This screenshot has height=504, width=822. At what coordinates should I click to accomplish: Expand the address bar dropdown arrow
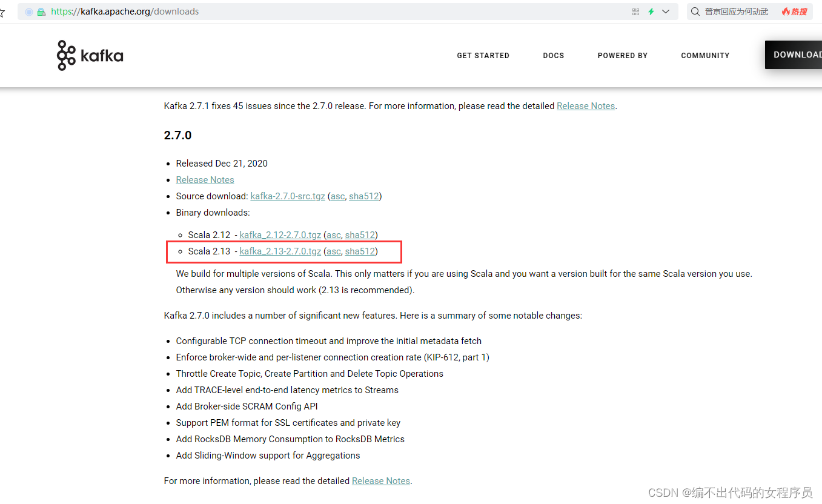[x=666, y=12]
